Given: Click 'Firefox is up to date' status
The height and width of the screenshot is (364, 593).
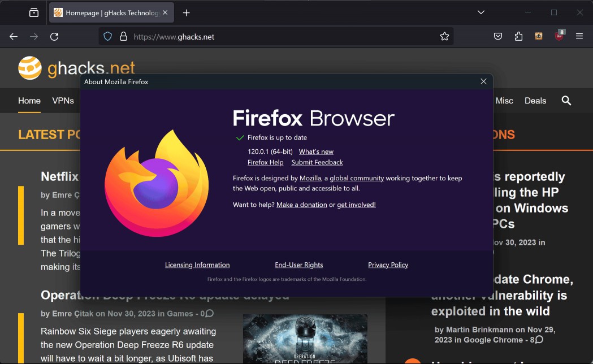Looking at the screenshot, I should coord(277,137).
